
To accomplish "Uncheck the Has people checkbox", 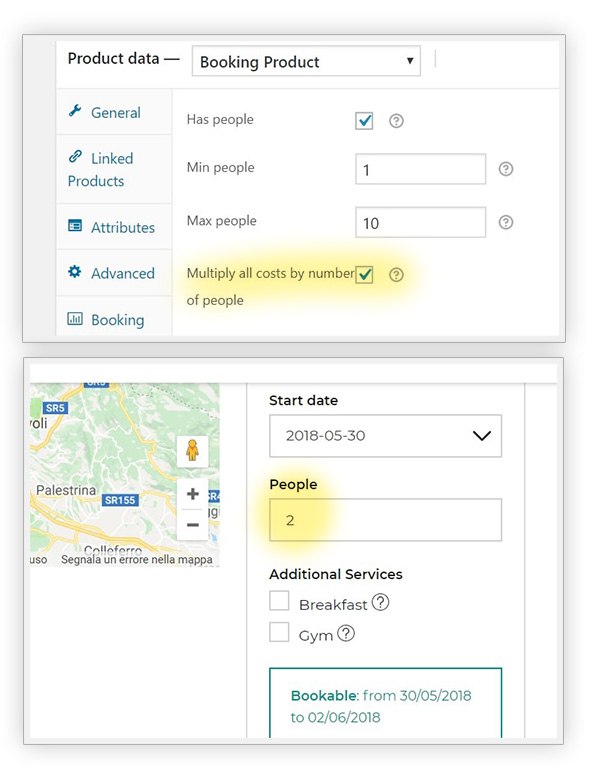I will click(x=364, y=121).
